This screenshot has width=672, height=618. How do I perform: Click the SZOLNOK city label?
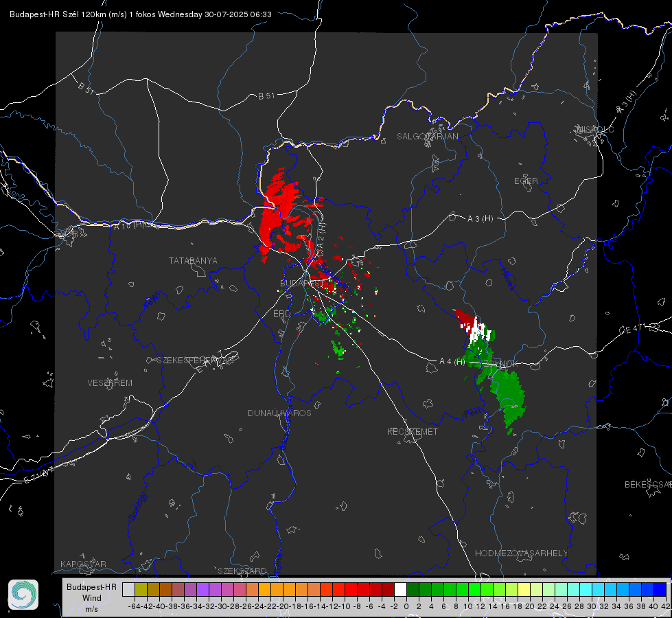tap(500, 364)
